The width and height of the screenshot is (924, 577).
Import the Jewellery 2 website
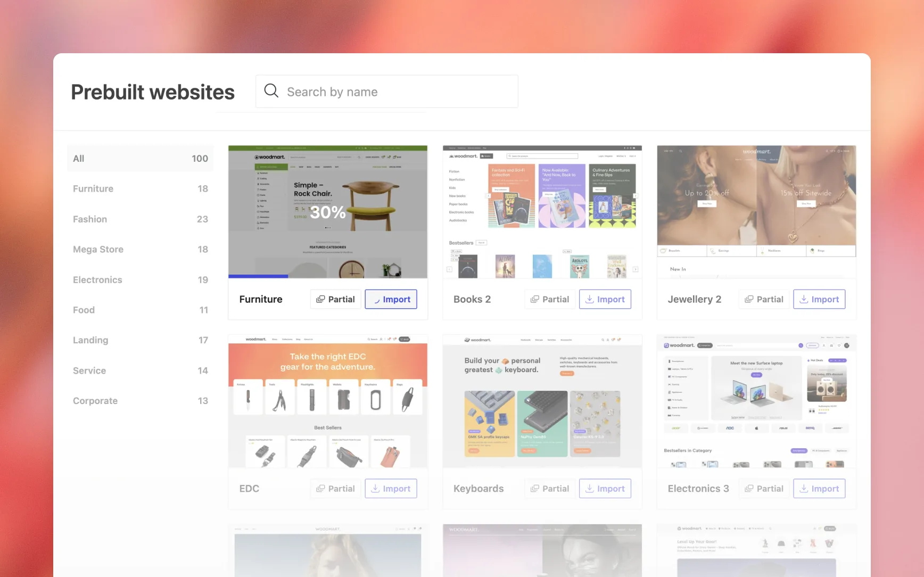pyautogui.click(x=819, y=299)
